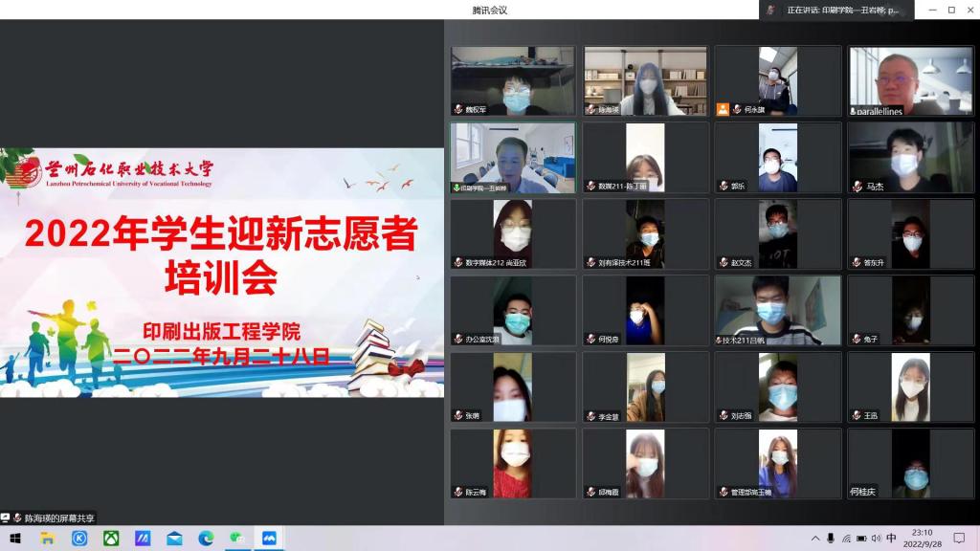Open the Windows Start menu

tap(15, 539)
